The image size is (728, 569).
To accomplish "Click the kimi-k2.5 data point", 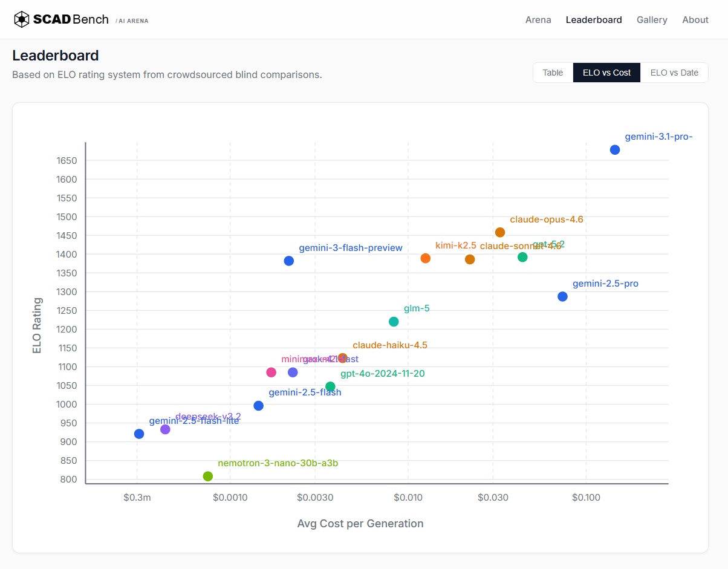I will click(426, 258).
